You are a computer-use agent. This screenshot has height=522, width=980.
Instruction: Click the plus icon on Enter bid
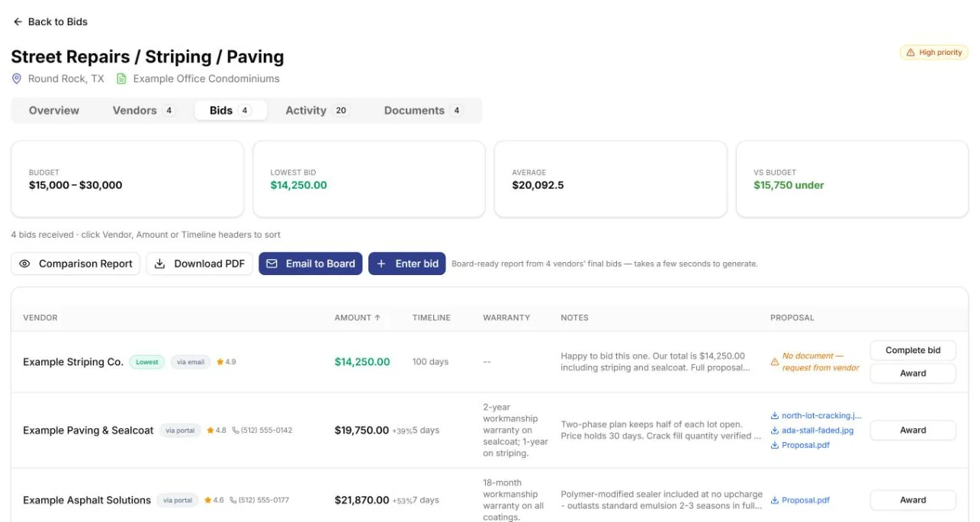coord(381,264)
